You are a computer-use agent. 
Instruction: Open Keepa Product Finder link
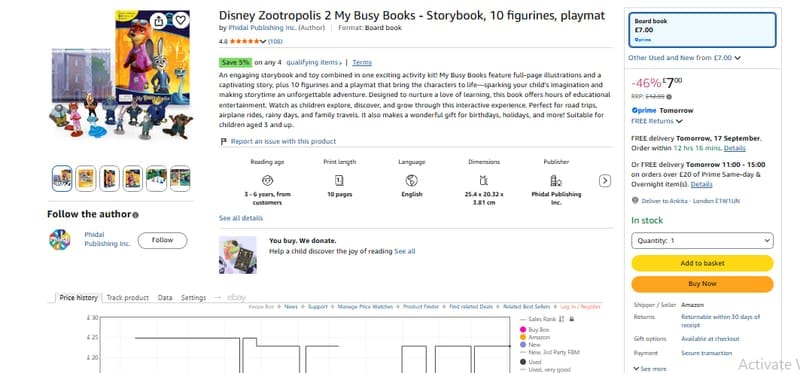coord(421,307)
